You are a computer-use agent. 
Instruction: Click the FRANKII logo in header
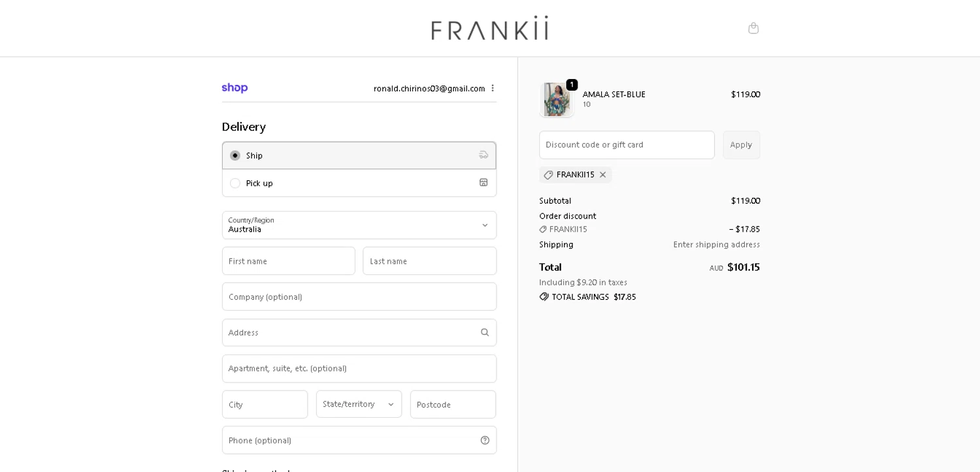point(489,28)
